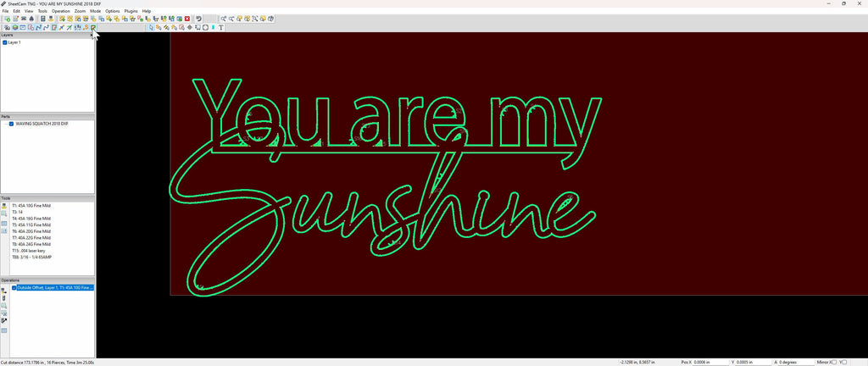
Task: Close the Layers panel with its x button
Action: click(x=92, y=35)
